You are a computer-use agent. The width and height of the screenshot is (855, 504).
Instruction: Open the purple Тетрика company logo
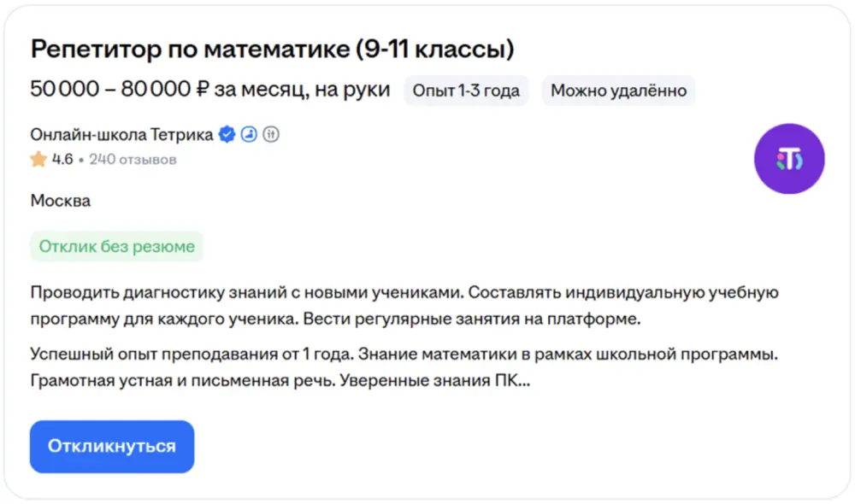tap(788, 159)
